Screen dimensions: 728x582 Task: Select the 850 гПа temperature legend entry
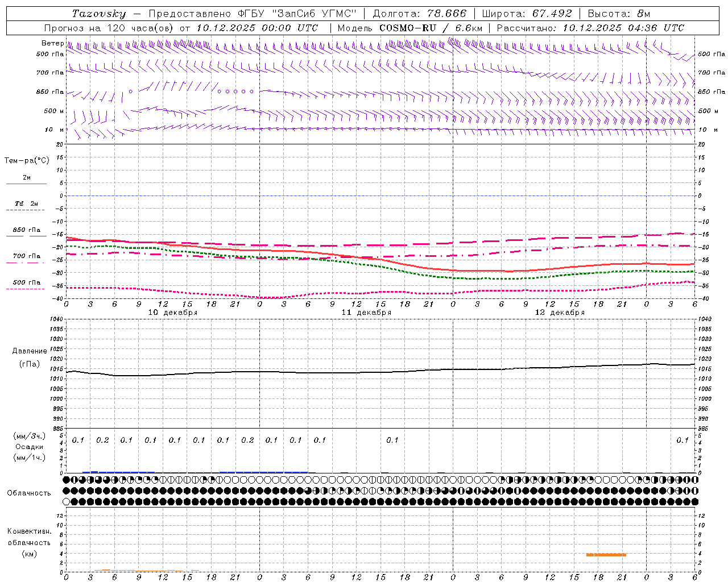(26, 230)
